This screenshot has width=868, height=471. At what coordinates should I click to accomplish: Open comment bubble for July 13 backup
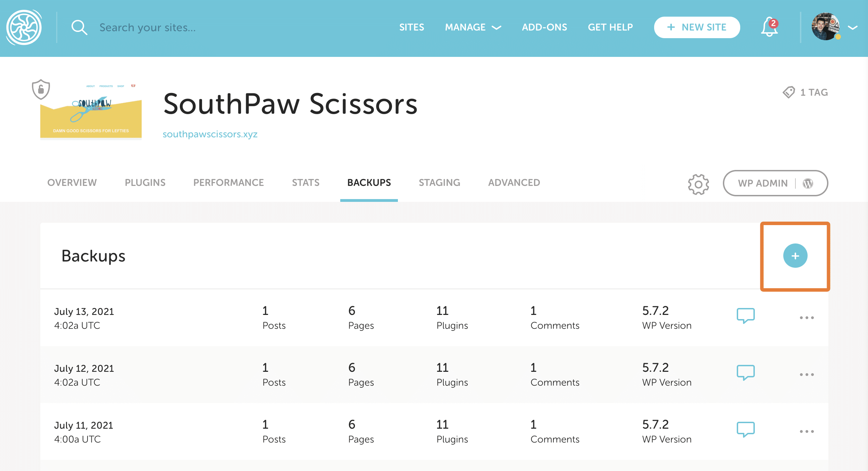(745, 316)
